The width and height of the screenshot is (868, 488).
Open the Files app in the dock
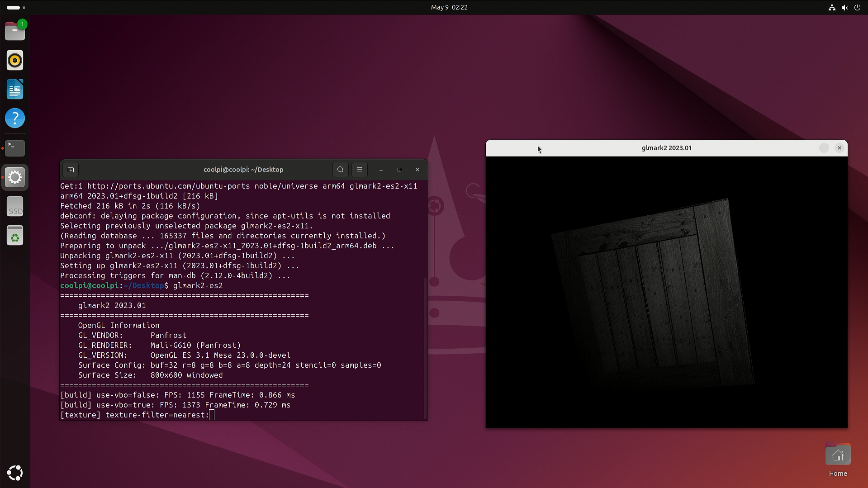15,31
